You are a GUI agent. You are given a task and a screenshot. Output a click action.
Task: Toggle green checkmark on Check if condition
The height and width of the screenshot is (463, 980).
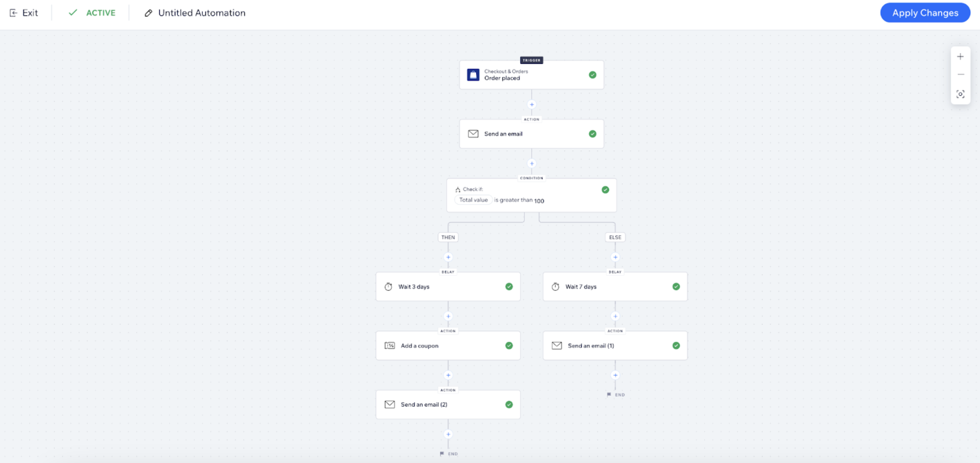tap(605, 189)
